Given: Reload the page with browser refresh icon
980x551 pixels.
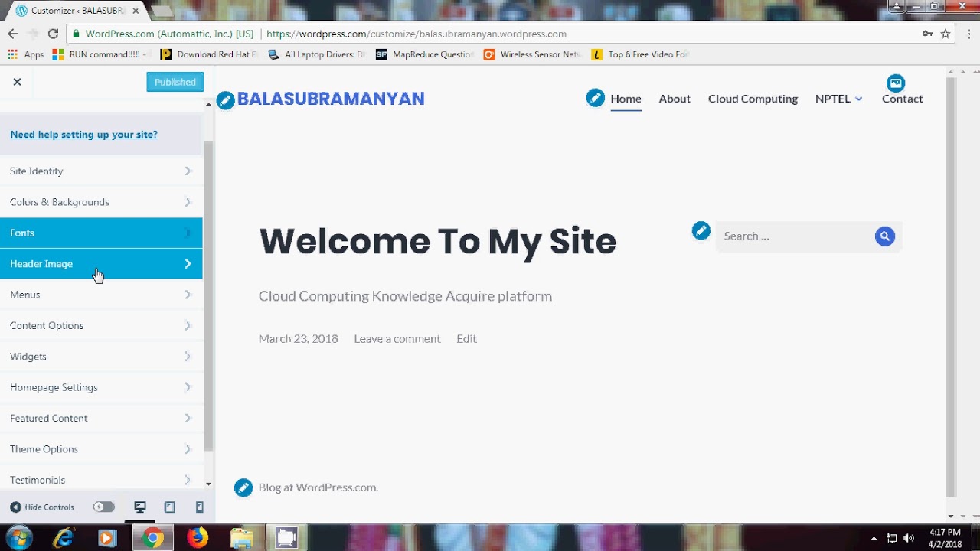Looking at the screenshot, I should 53,34.
